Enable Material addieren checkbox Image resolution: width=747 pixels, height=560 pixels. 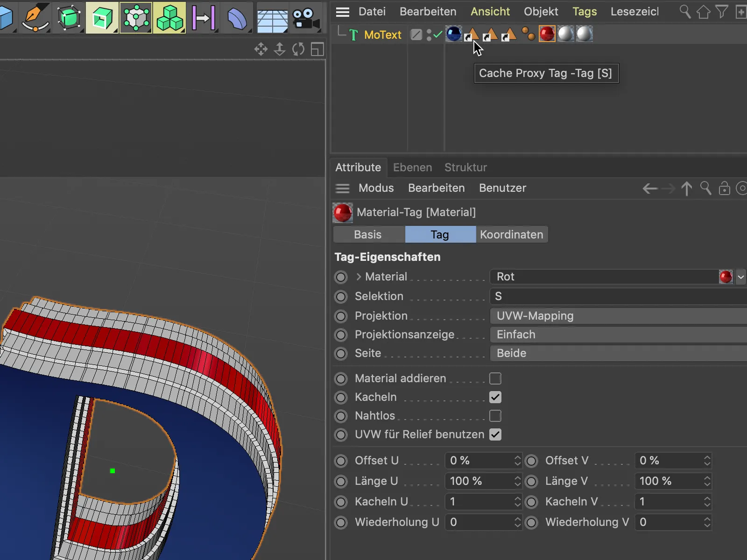pyautogui.click(x=495, y=378)
